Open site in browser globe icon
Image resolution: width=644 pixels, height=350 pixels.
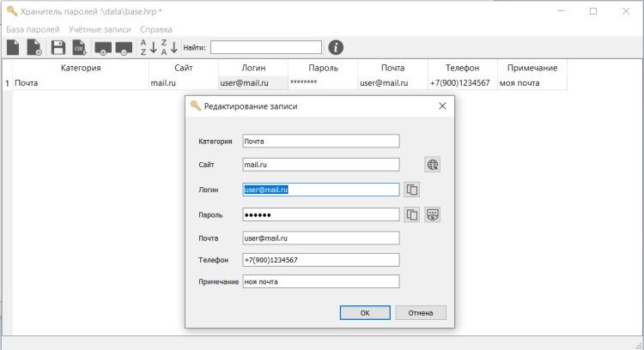pyautogui.click(x=433, y=165)
